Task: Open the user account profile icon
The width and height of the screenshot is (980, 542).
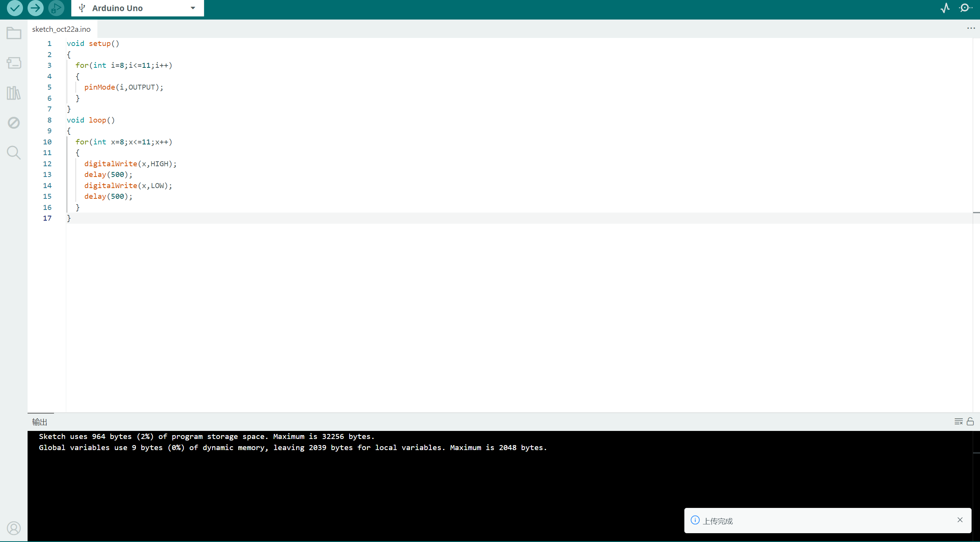Action: click(x=14, y=528)
